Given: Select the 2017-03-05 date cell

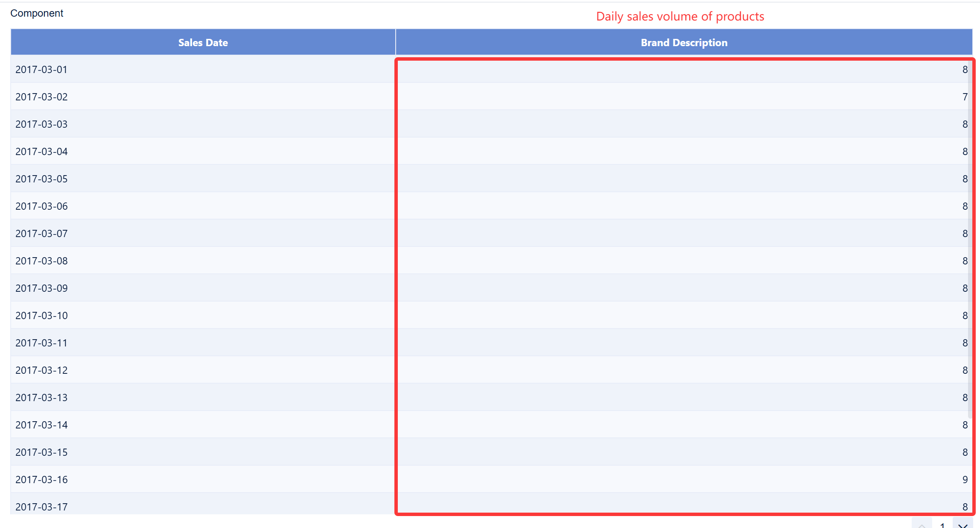Looking at the screenshot, I should [x=41, y=179].
